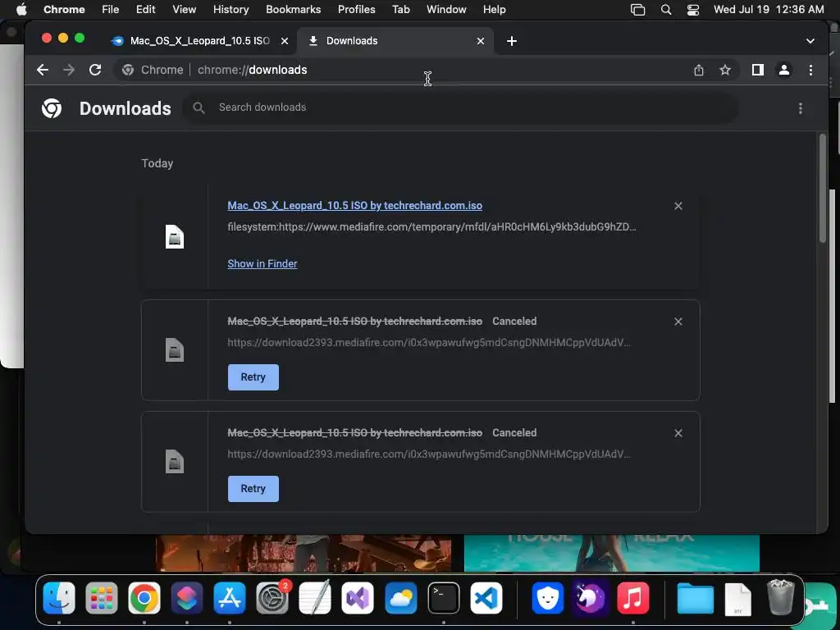Click the second canceled download's file icon
Viewport: 840px width, 630px height.
tap(175, 462)
